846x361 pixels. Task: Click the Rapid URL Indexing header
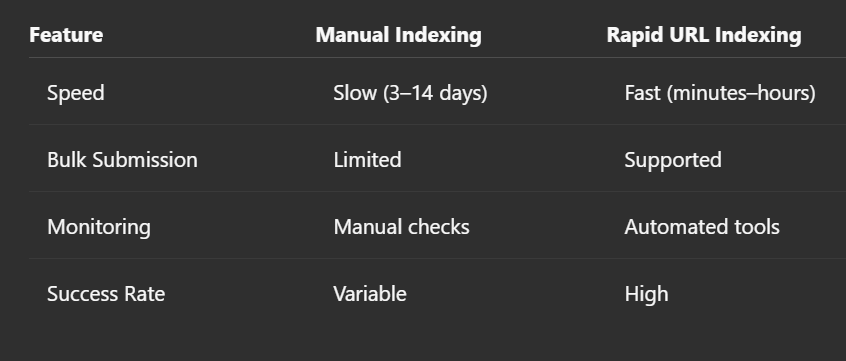click(x=704, y=35)
